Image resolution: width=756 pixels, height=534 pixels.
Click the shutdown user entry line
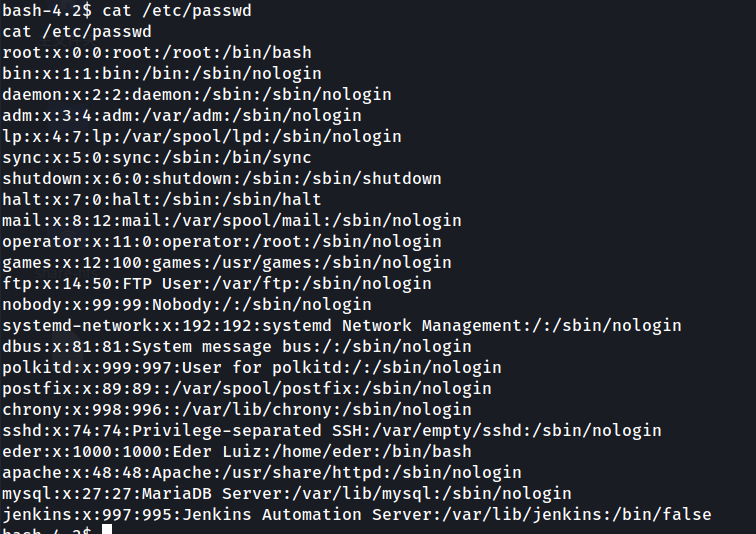221,178
